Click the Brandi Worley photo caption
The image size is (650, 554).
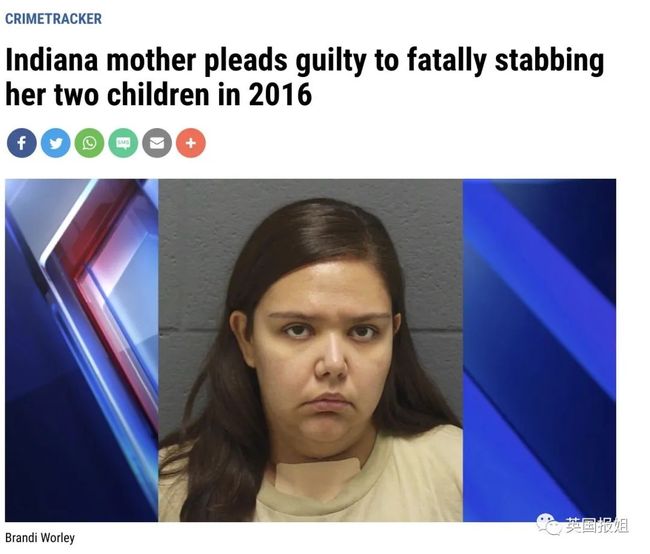pyautogui.click(x=40, y=538)
